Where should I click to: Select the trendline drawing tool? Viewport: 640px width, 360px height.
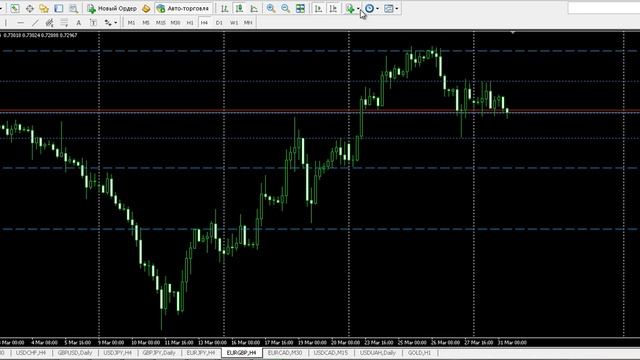[35, 23]
